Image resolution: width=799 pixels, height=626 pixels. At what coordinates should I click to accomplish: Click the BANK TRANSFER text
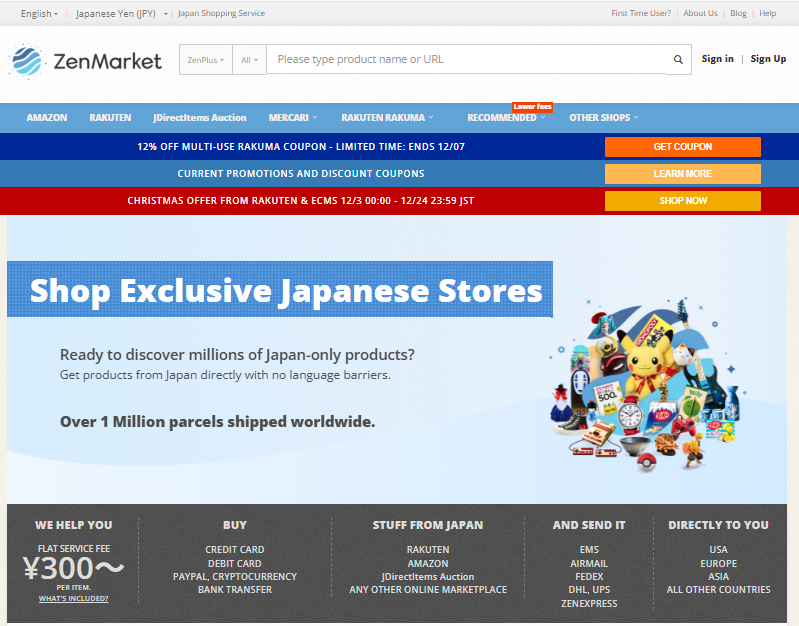pos(234,590)
